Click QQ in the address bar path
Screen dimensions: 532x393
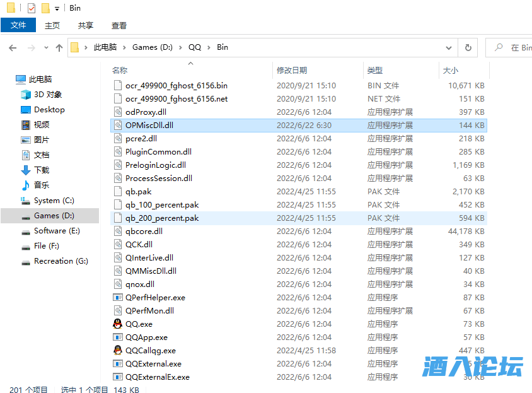coord(195,47)
